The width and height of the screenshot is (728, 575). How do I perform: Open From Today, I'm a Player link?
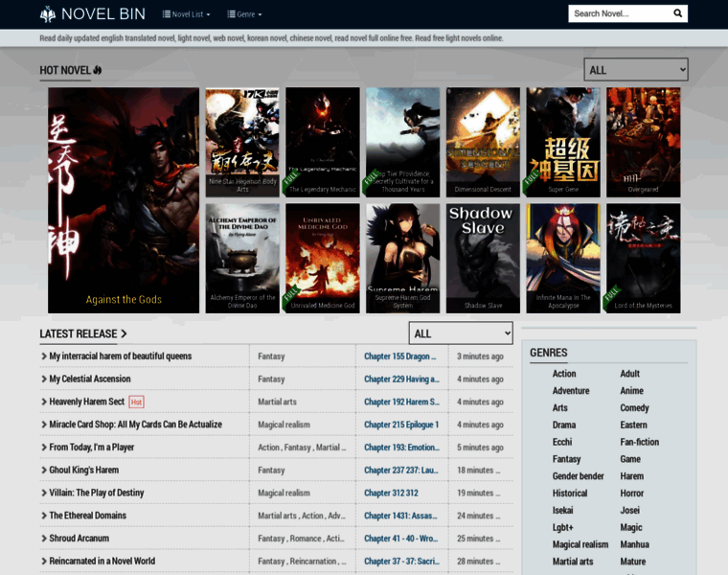tap(91, 448)
